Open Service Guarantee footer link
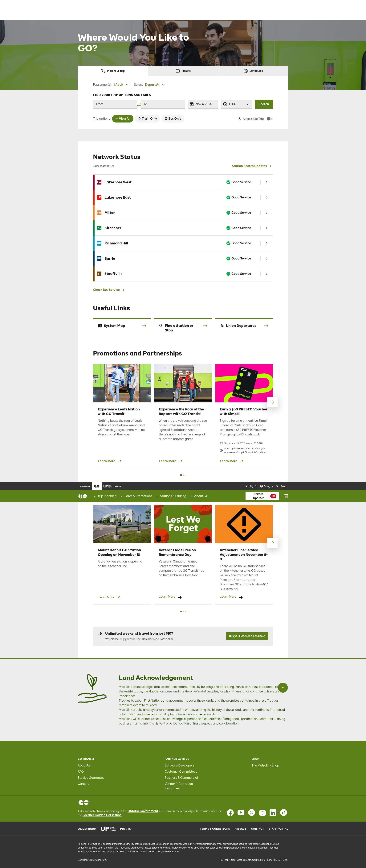Viewport: 366px width, 868px height. click(x=91, y=778)
